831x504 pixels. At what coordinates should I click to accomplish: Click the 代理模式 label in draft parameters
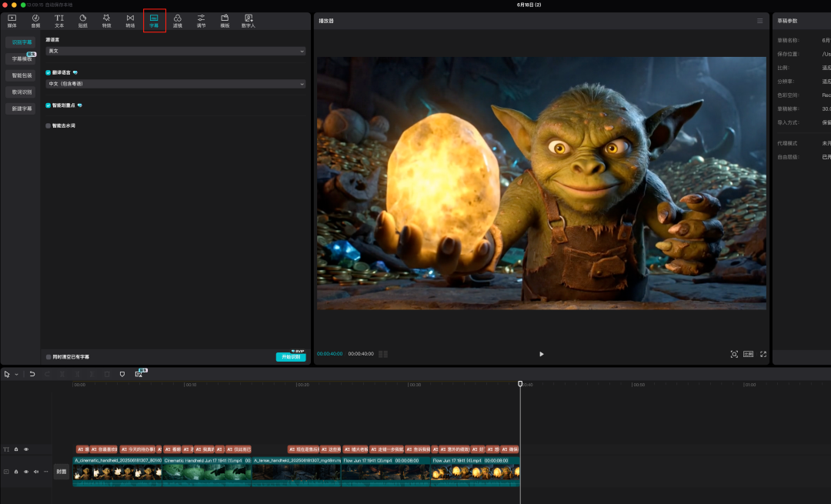[788, 144]
